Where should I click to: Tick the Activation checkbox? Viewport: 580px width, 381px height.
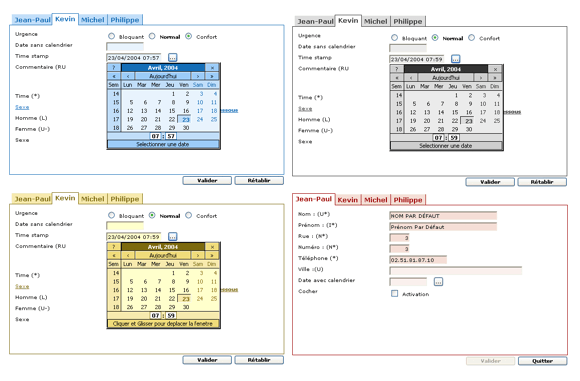tap(395, 294)
